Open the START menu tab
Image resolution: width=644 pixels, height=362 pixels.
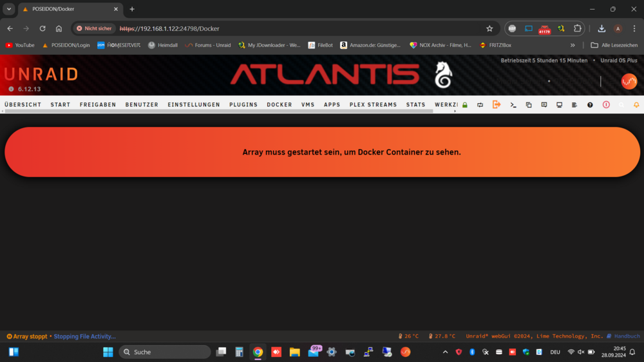[61, 105]
